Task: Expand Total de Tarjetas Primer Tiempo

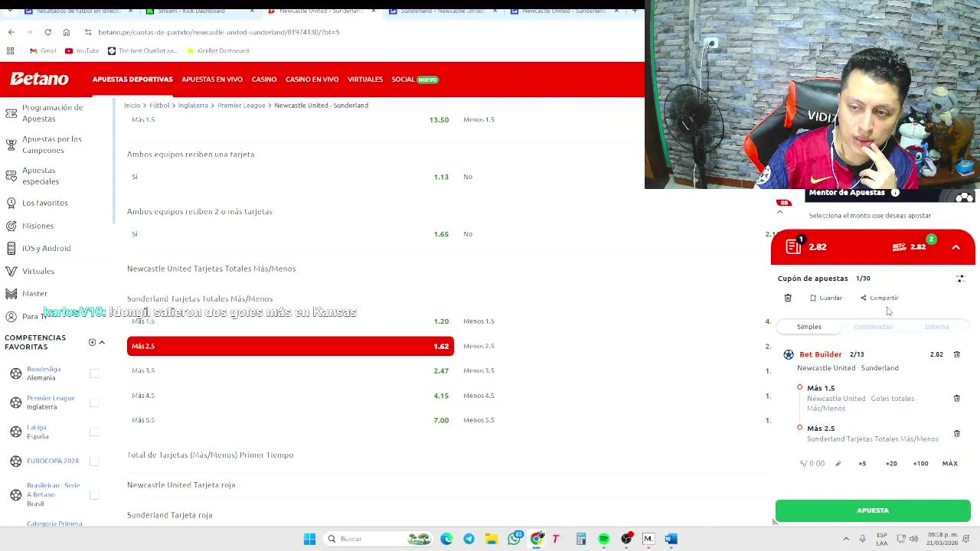Action: 211,455
